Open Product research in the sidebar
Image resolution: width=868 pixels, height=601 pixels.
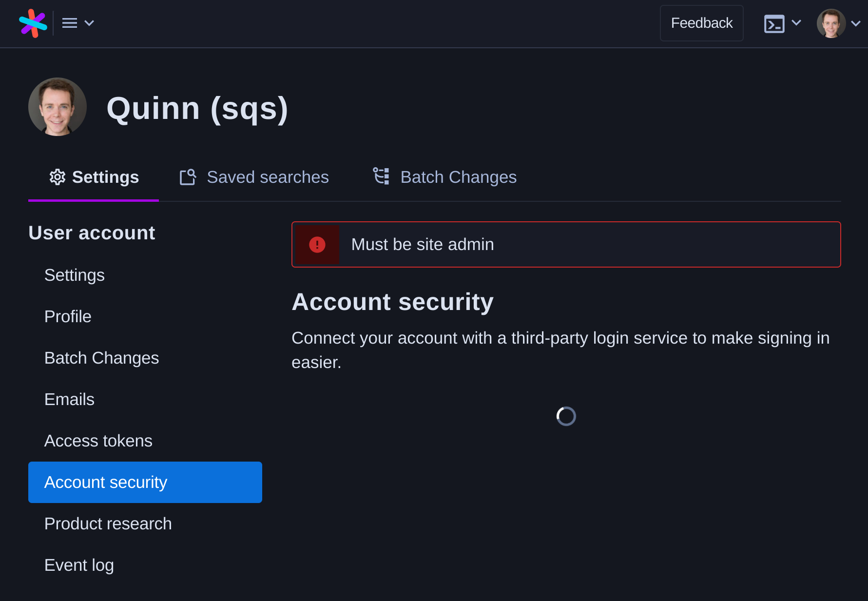pyautogui.click(x=145, y=523)
